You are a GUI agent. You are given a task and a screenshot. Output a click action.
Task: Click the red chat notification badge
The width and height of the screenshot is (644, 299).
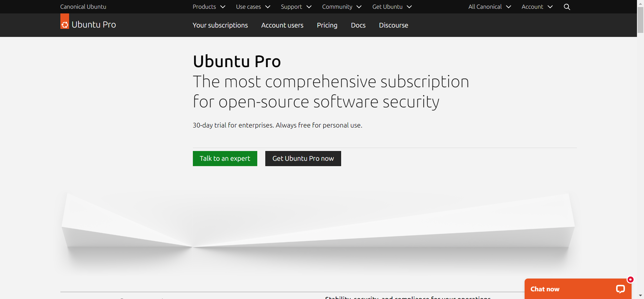click(x=631, y=280)
